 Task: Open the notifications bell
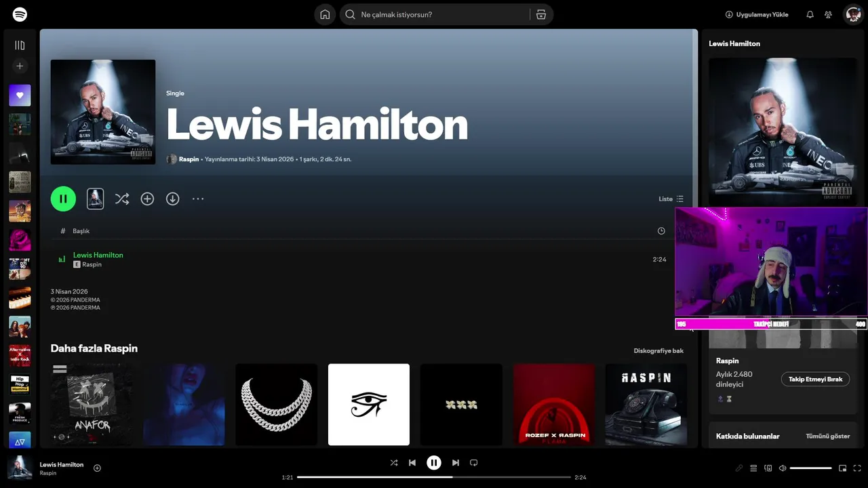click(810, 14)
